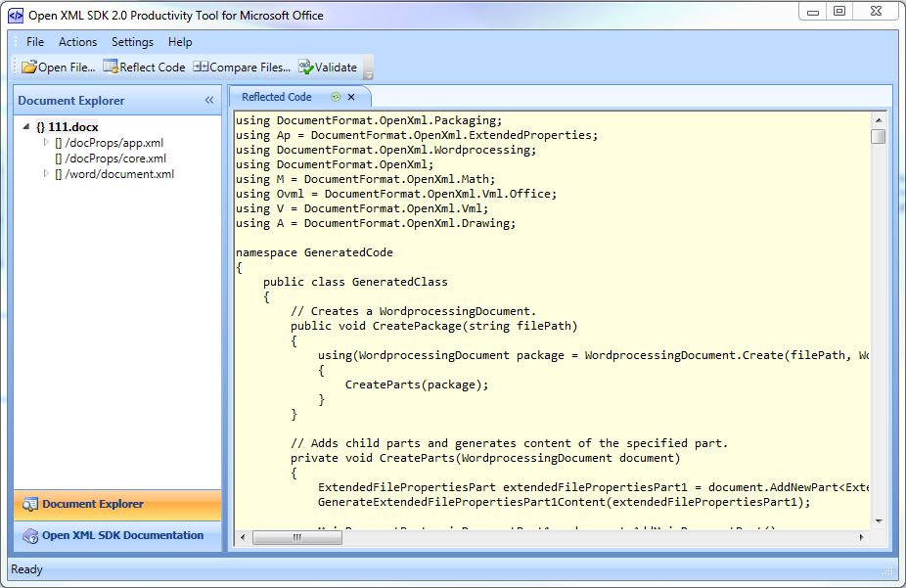The height and width of the screenshot is (588, 906).
Task: Select 111.docx in the tree
Action: pyautogui.click(x=73, y=127)
